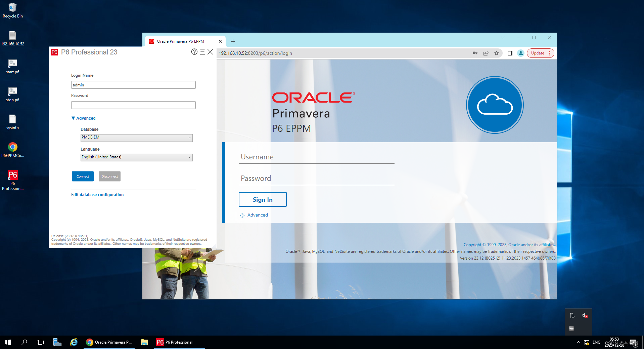
Task: Click the Oracle cloud logo
Action: pyautogui.click(x=495, y=105)
